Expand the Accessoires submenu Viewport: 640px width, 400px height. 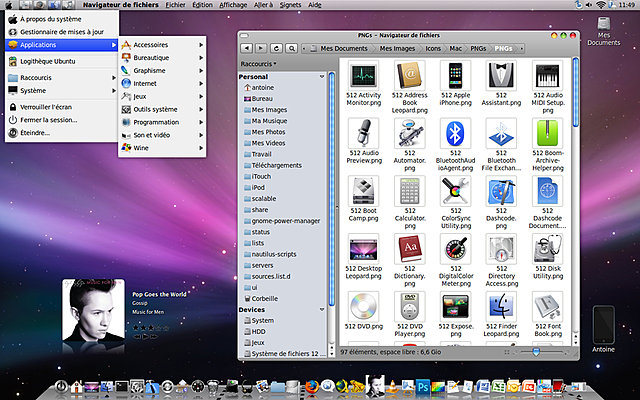(162, 45)
